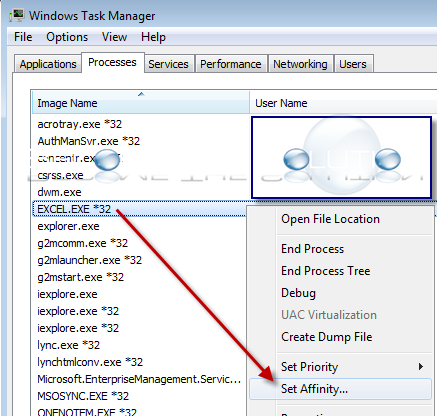
Task: Select the Microsoft.EnterpriseManagement.Servic... process
Action: pyautogui.click(x=139, y=379)
